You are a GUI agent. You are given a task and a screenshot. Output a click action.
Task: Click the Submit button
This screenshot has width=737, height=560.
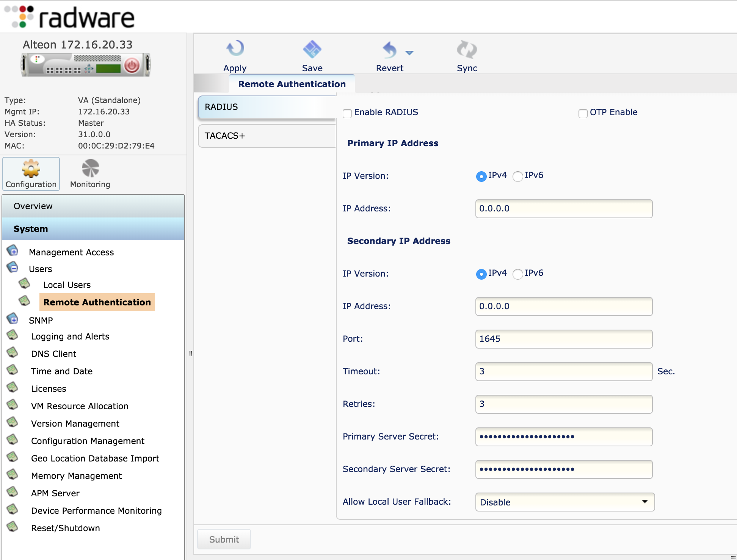click(224, 539)
